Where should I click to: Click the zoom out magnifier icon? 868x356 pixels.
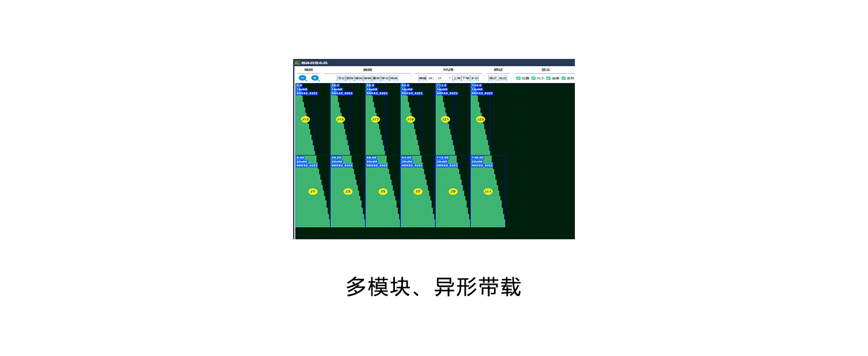click(x=303, y=78)
